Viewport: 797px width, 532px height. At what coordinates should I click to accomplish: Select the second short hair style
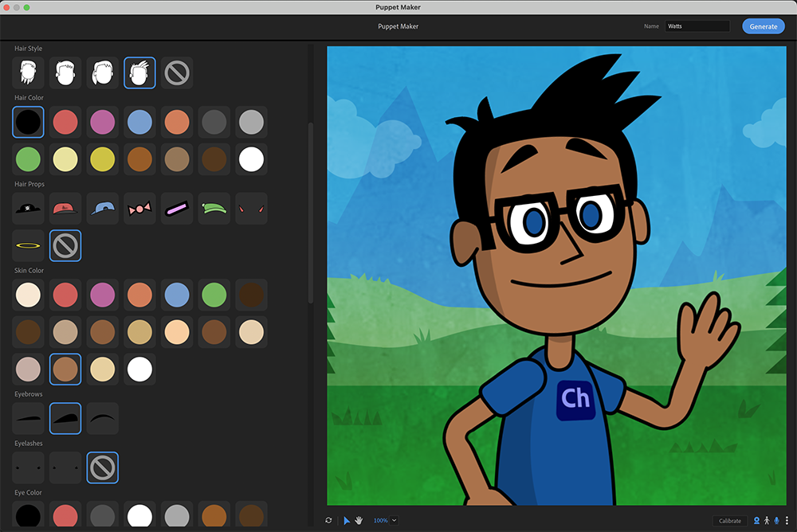click(65, 72)
